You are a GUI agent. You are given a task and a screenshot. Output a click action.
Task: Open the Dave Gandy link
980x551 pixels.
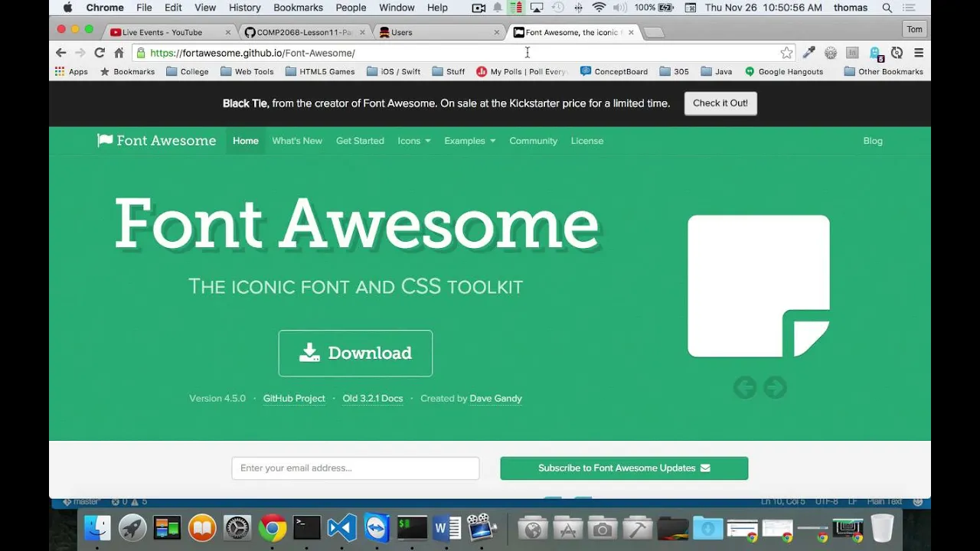pyautogui.click(x=495, y=398)
